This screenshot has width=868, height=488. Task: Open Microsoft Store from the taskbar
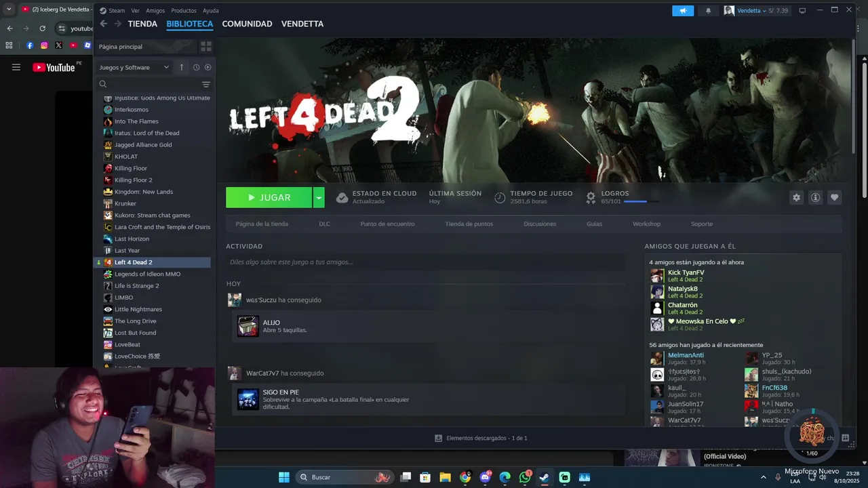[425, 477]
